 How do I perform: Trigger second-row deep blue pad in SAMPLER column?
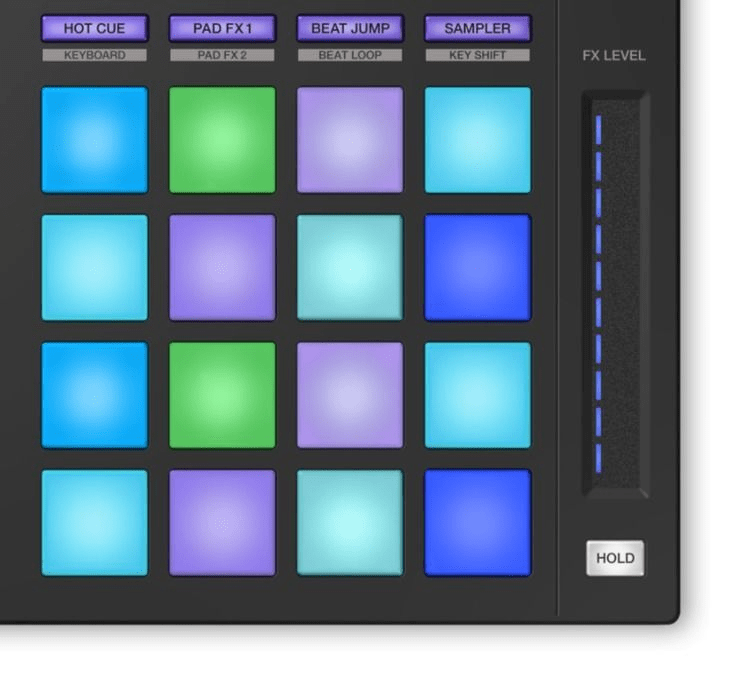[478, 267]
